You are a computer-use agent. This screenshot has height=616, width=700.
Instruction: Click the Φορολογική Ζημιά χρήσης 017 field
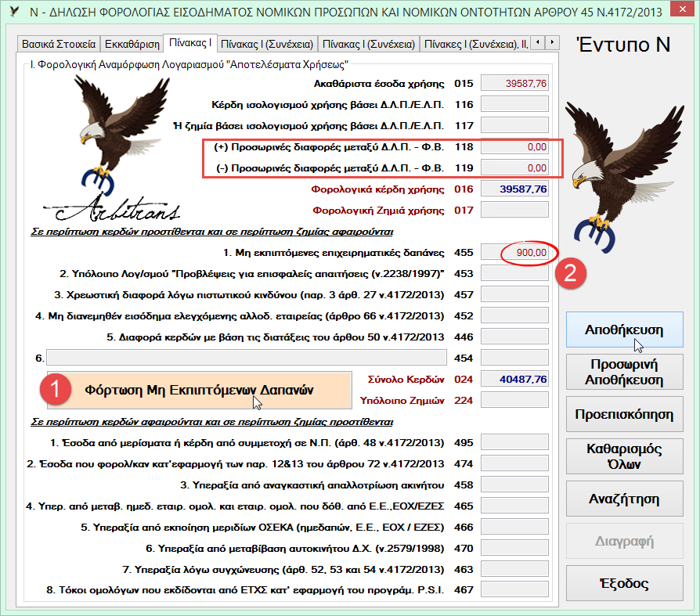514,210
